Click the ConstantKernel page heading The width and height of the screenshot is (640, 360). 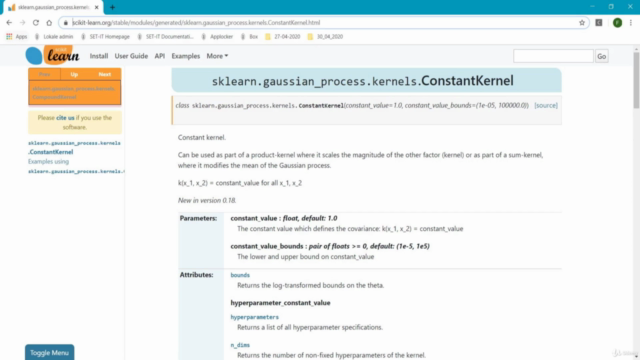pyautogui.click(x=362, y=81)
